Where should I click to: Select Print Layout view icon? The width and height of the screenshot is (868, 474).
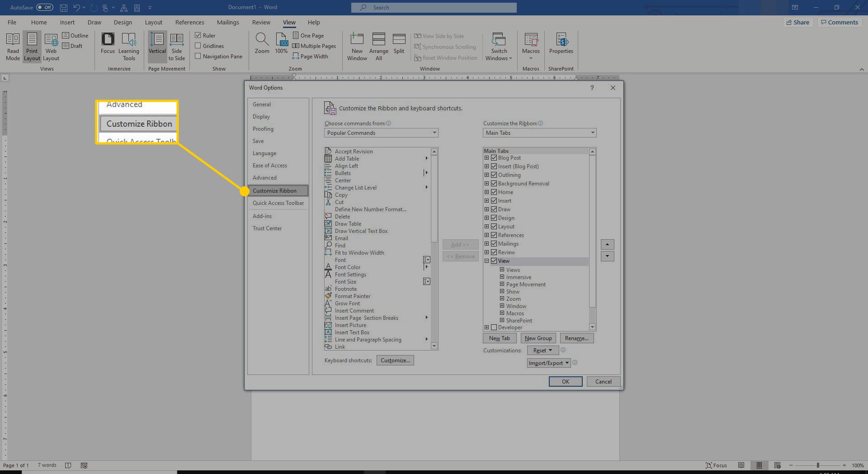(x=32, y=47)
